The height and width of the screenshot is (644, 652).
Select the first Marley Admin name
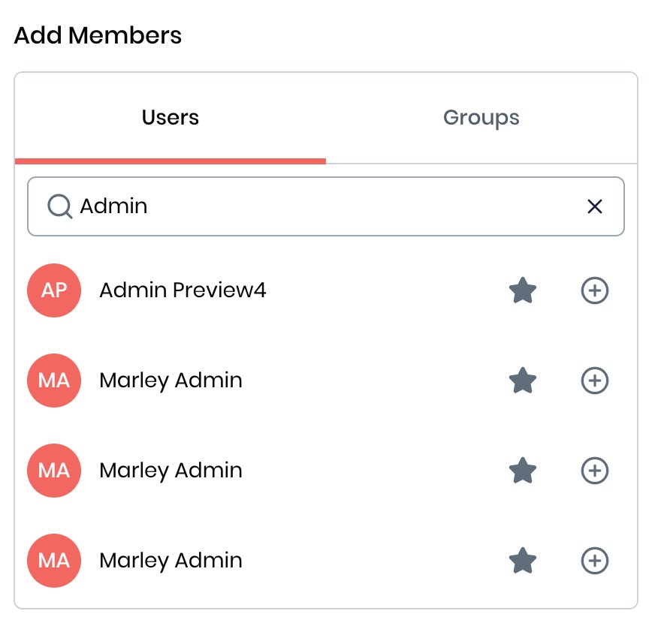pos(171,381)
